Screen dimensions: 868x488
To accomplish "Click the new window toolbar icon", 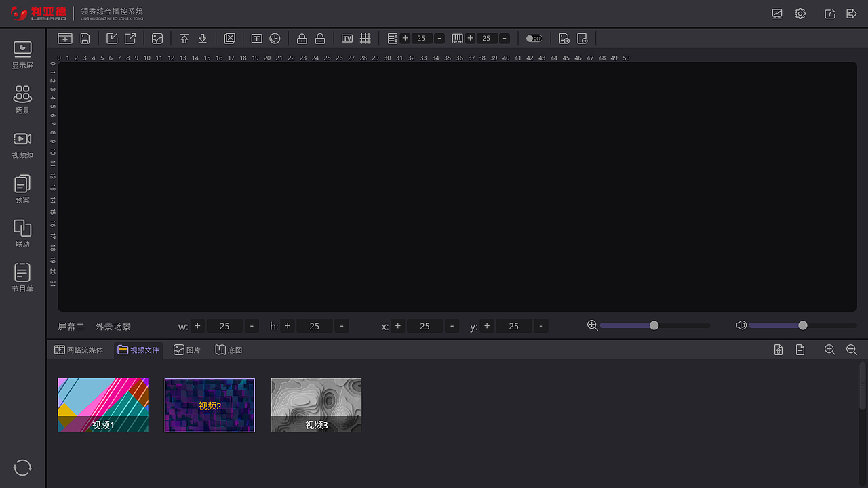I will coord(65,39).
